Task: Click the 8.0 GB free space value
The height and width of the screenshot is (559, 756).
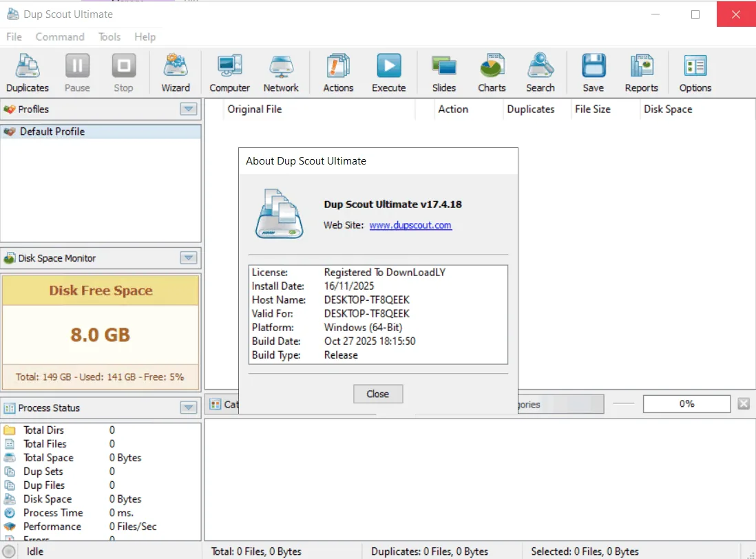Action: tap(101, 335)
